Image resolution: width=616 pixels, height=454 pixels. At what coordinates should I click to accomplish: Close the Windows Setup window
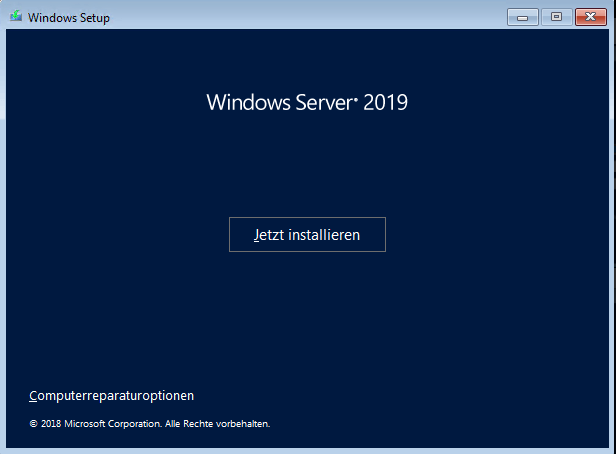point(591,17)
